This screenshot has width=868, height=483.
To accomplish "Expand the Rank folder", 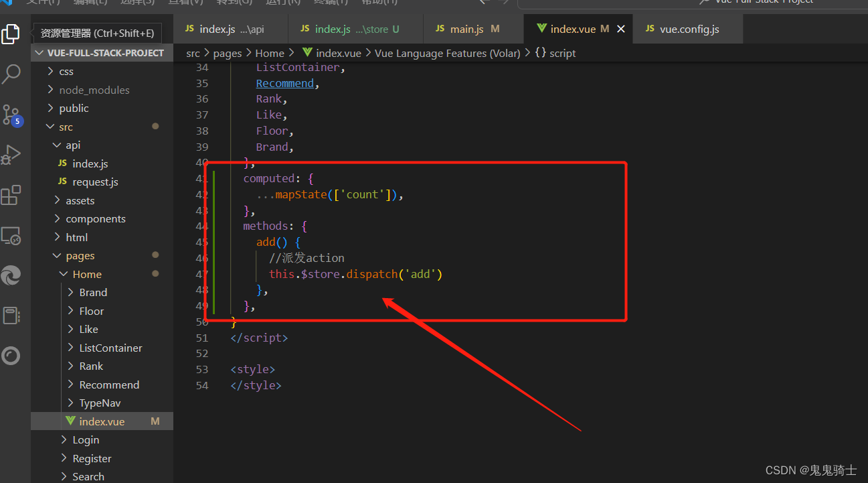I will click(x=102, y=366).
